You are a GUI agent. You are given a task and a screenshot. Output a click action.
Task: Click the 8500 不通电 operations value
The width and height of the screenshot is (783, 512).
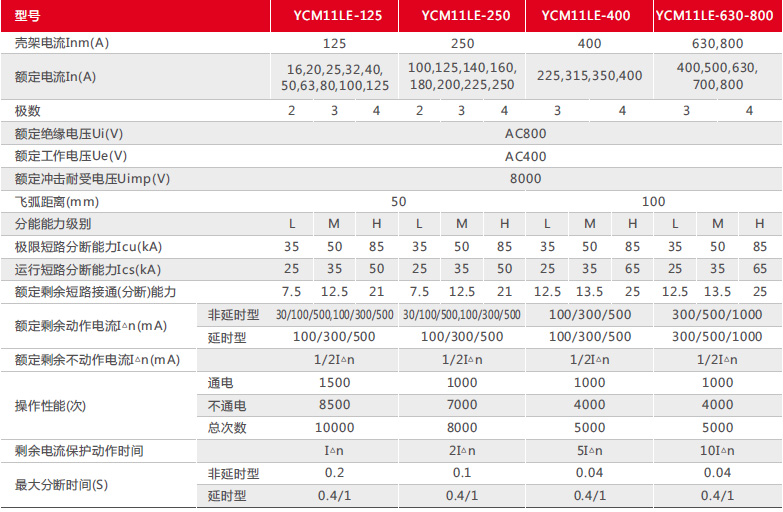coord(335,405)
